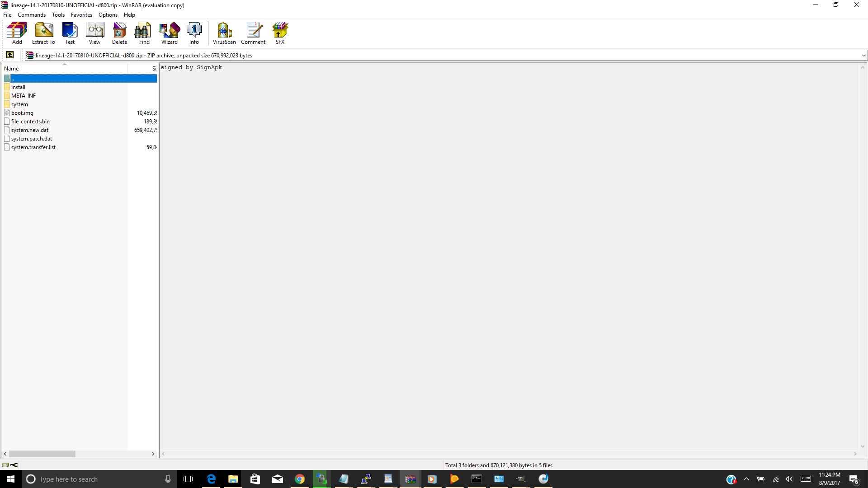
Task: Open the Mail app in taskbar
Action: (x=277, y=479)
